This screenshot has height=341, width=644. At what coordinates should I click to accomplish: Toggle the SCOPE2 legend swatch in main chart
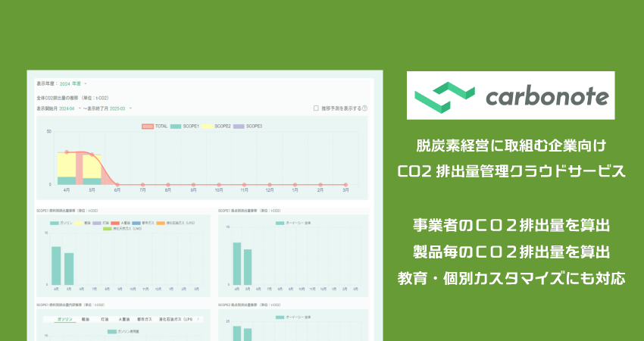(x=208, y=127)
